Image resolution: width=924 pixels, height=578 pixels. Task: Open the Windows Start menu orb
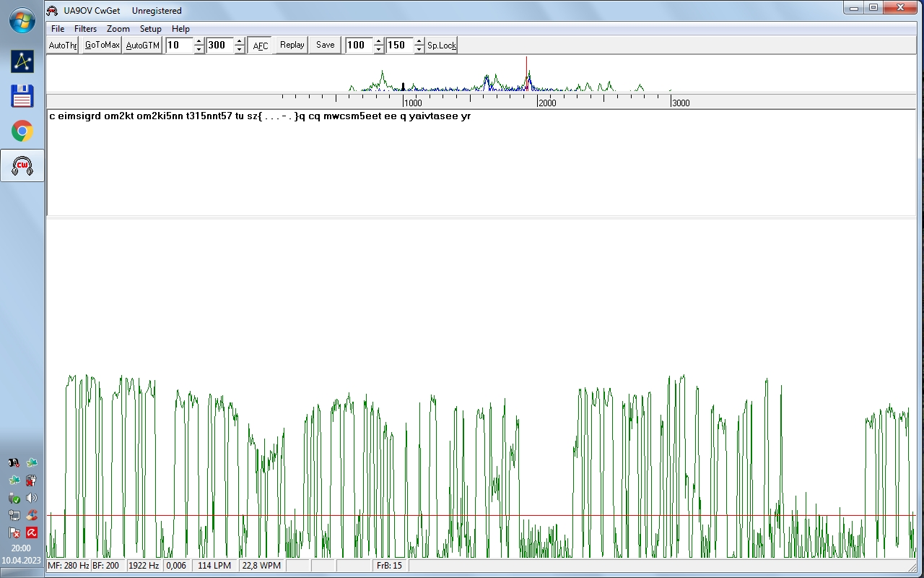pyautogui.click(x=22, y=20)
